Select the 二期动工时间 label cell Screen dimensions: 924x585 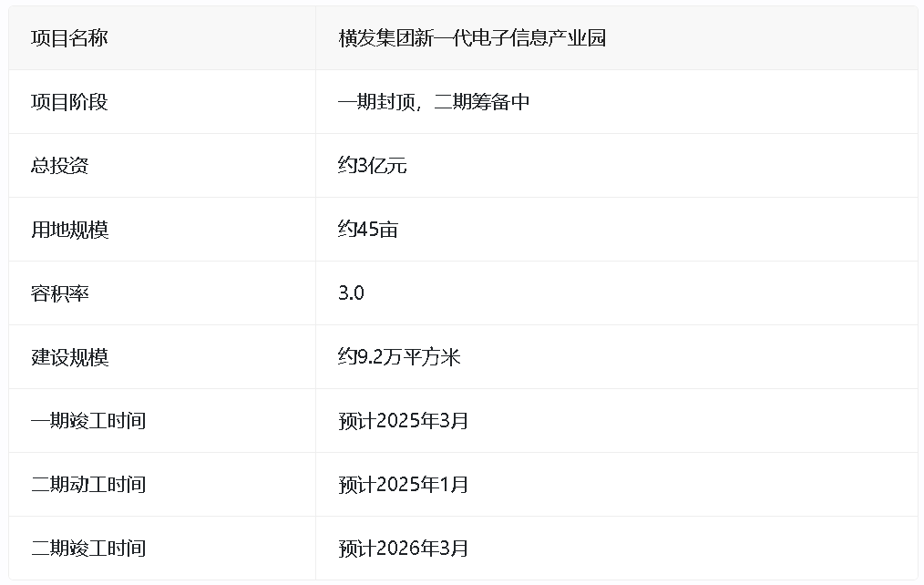[87, 485]
